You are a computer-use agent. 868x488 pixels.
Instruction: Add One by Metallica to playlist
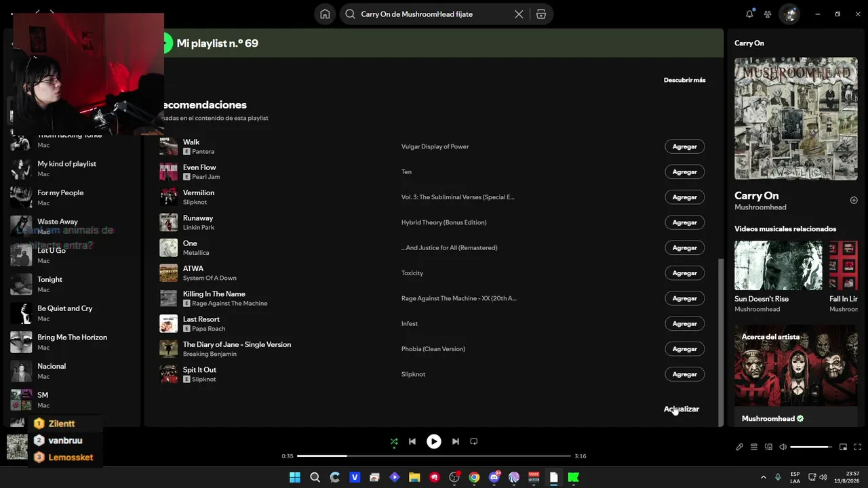(x=684, y=247)
